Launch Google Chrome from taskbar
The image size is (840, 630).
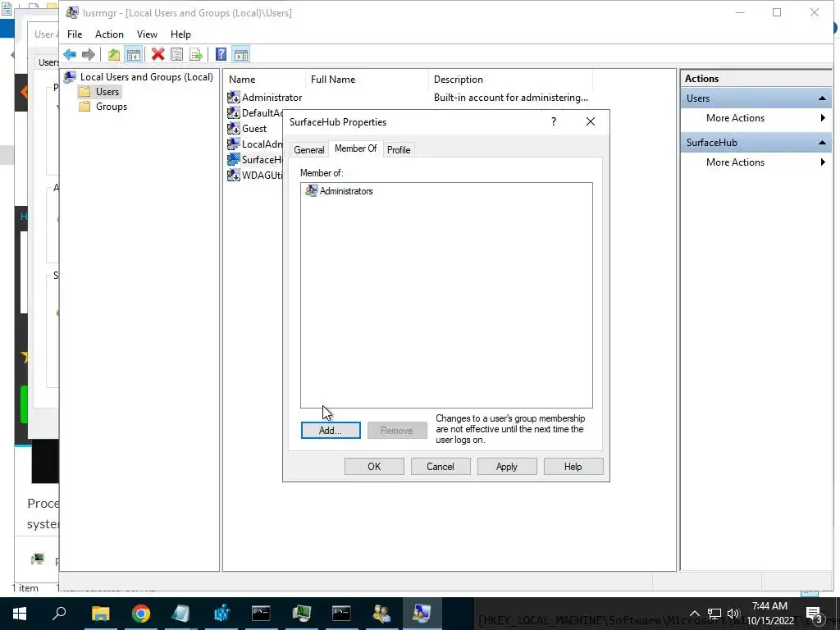(141, 614)
